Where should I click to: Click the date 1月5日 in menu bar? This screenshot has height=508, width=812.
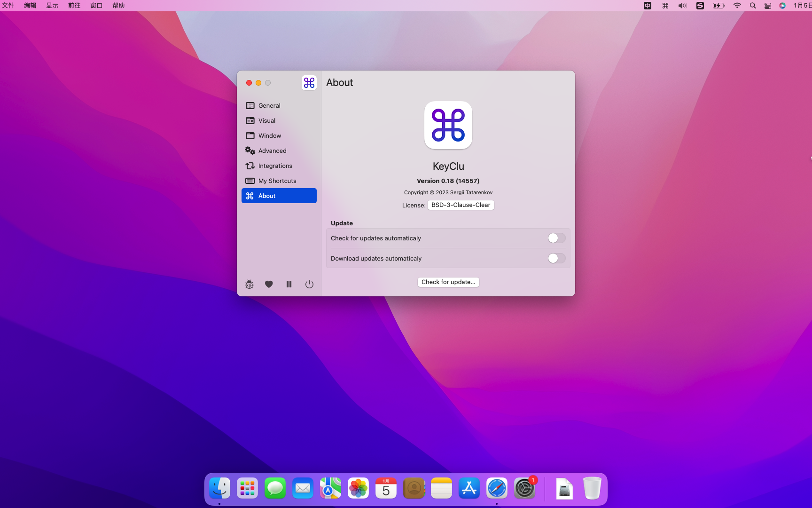point(802,6)
